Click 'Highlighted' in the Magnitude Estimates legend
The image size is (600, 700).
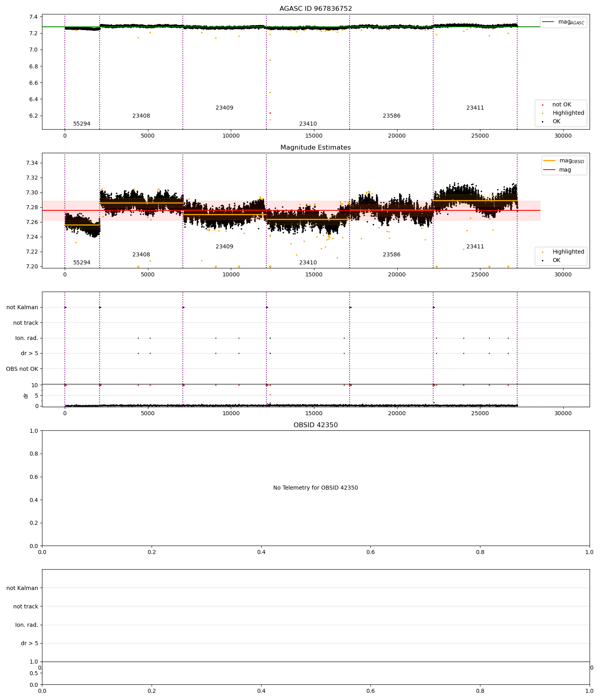click(x=568, y=252)
